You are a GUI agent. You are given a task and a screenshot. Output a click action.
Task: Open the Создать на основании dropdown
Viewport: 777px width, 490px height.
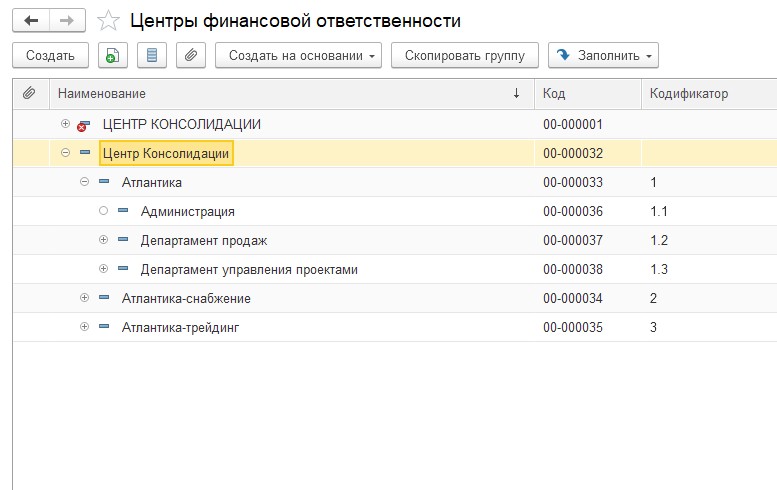[299, 56]
